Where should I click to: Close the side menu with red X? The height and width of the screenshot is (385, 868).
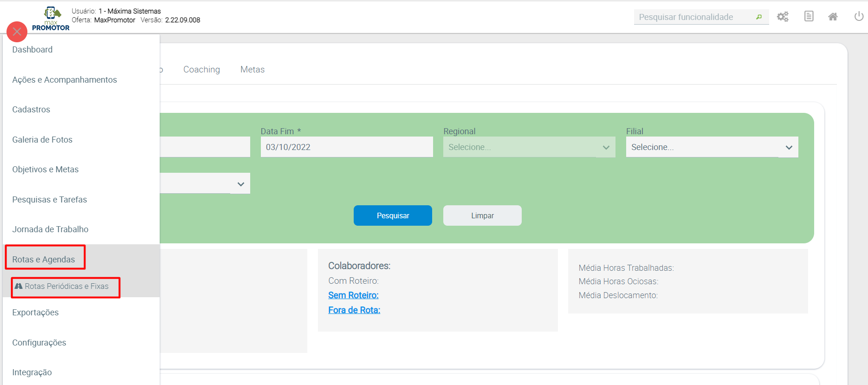pyautogui.click(x=17, y=32)
